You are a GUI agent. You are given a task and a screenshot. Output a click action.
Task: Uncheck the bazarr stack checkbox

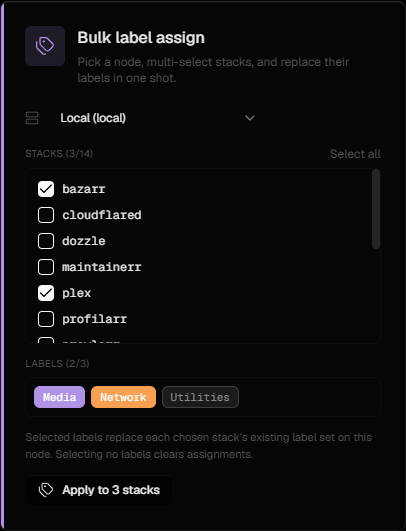click(46, 189)
